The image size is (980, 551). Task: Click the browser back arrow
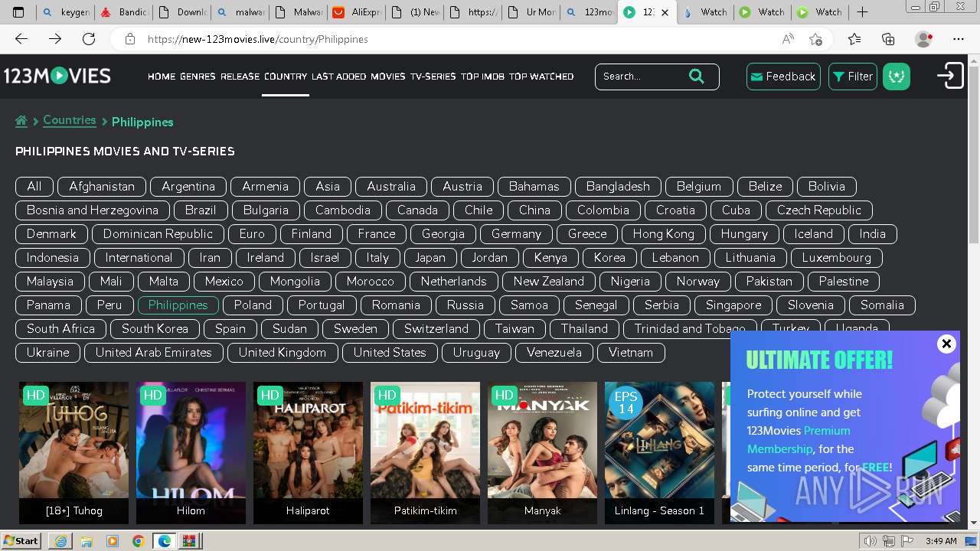pyautogui.click(x=21, y=39)
